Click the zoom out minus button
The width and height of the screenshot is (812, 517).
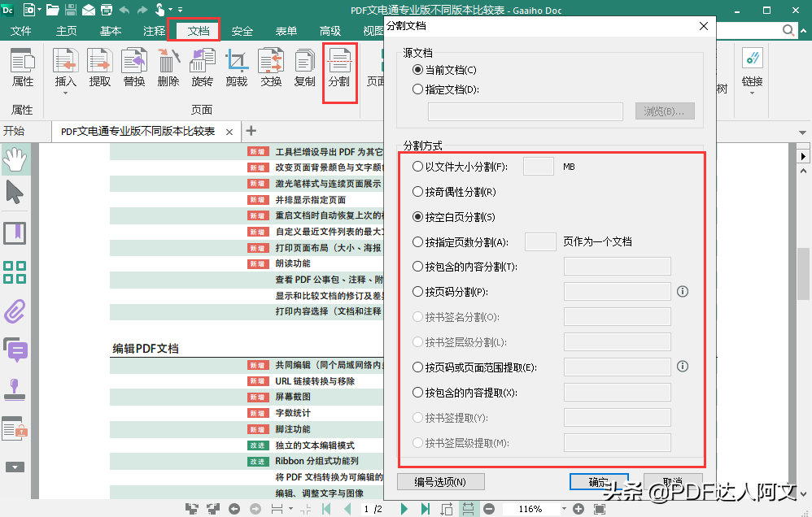click(489, 509)
